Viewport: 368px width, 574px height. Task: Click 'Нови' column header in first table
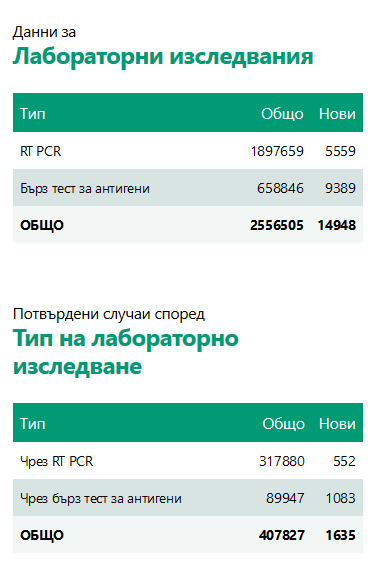tap(337, 113)
